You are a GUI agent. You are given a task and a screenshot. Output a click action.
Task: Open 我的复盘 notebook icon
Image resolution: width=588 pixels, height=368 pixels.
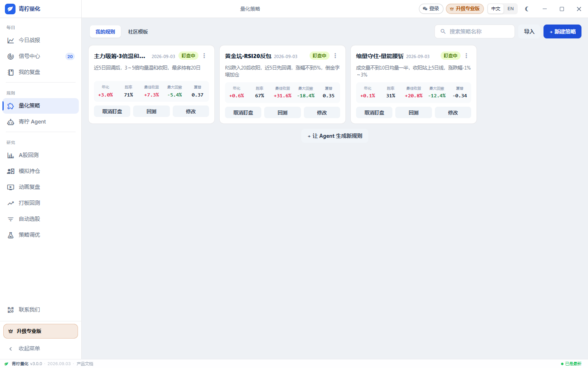click(11, 72)
